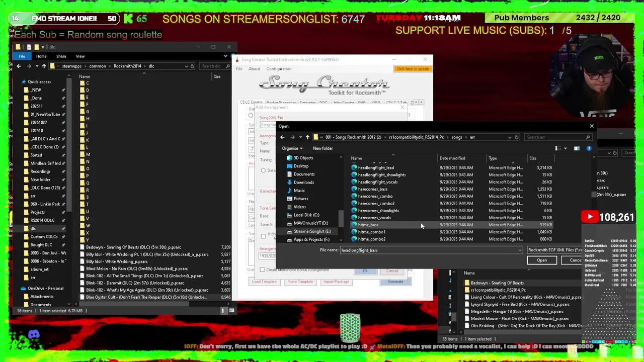Screen dimensions: 644x362
Task: Select the headlongflight_lead file
Action: pyautogui.click(x=376, y=167)
